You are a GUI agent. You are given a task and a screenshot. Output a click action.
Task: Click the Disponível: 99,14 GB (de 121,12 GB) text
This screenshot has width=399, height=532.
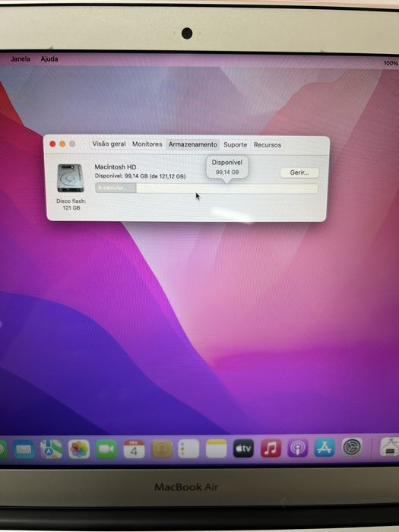[140, 176]
